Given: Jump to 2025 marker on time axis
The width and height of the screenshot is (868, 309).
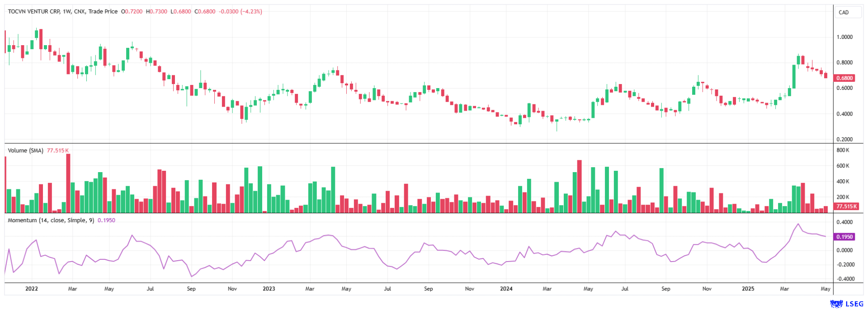Looking at the screenshot, I should [x=748, y=289].
